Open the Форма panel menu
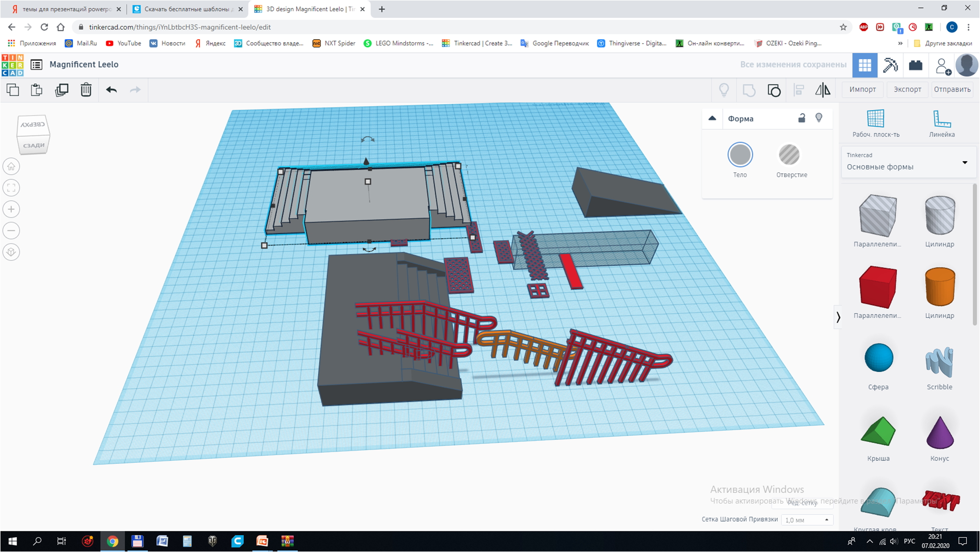 click(711, 119)
